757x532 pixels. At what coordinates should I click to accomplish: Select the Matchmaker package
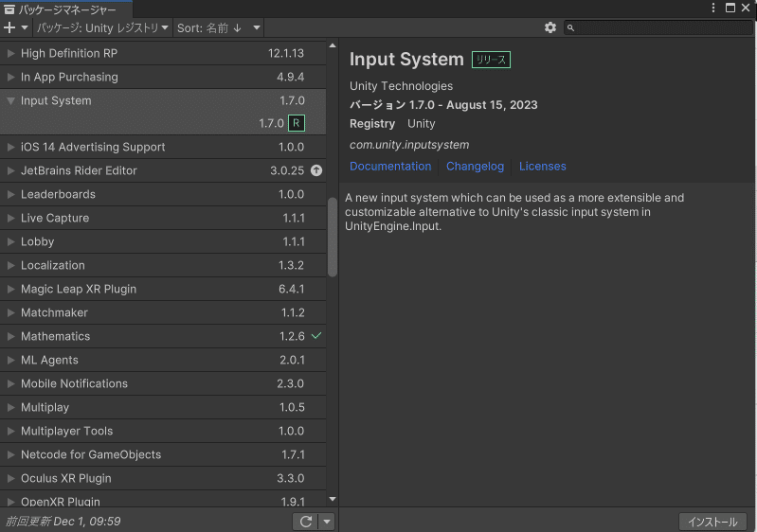163,312
